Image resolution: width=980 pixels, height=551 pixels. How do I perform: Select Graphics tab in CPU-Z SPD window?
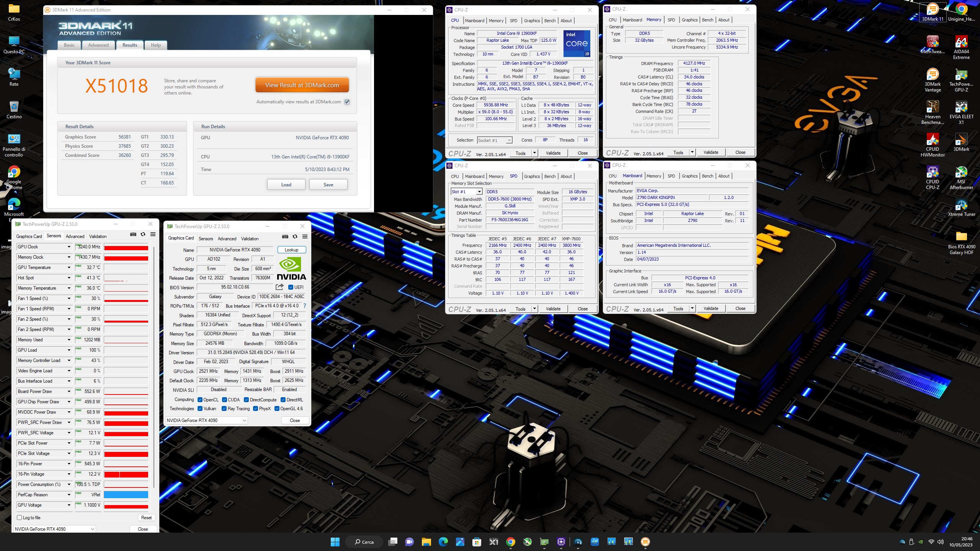pyautogui.click(x=532, y=176)
